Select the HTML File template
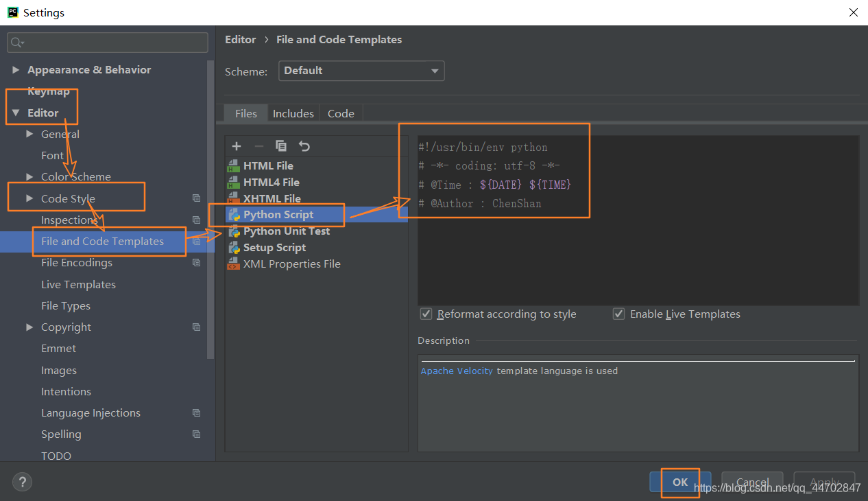 coord(267,165)
